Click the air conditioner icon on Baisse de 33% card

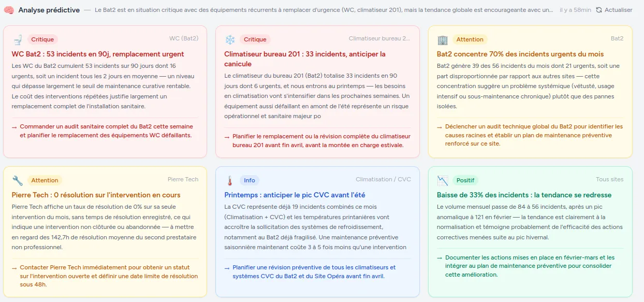coord(443,180)
